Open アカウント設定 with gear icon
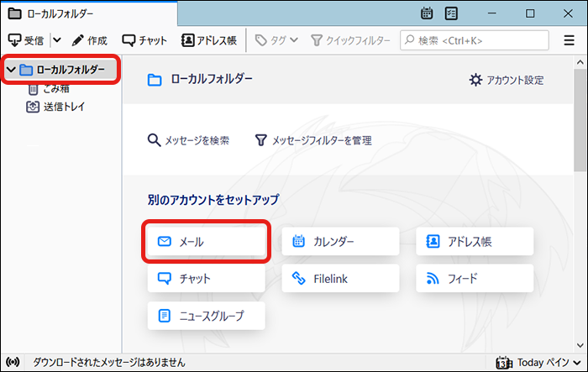 tap(507, 80)
